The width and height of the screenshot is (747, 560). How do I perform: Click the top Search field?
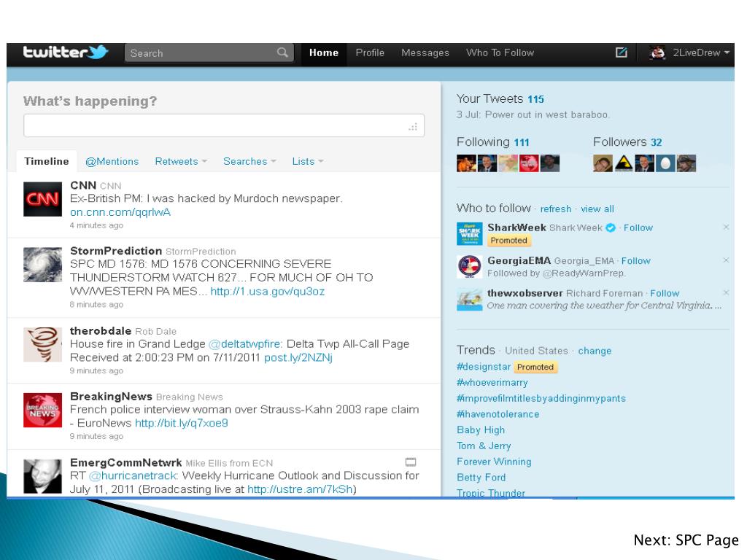pyautogui.click(x=209, y=52)
